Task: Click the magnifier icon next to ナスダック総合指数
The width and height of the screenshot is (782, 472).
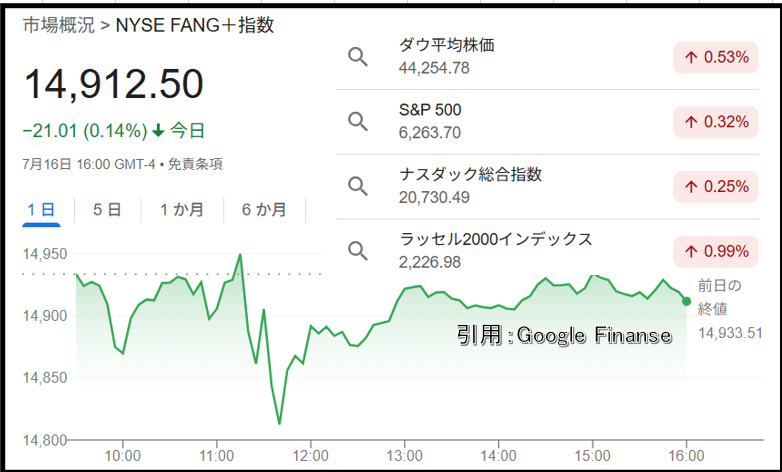Action: tap(358, 187)
